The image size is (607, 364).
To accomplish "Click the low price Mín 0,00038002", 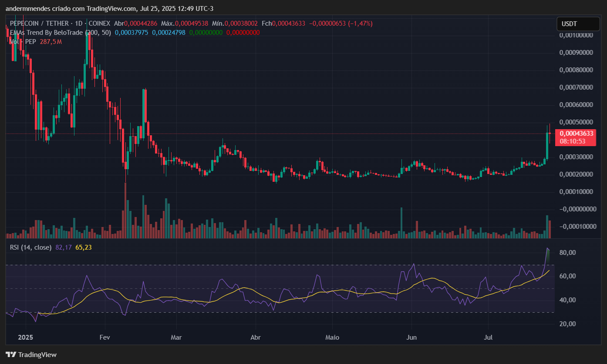I will pos(235,23).
